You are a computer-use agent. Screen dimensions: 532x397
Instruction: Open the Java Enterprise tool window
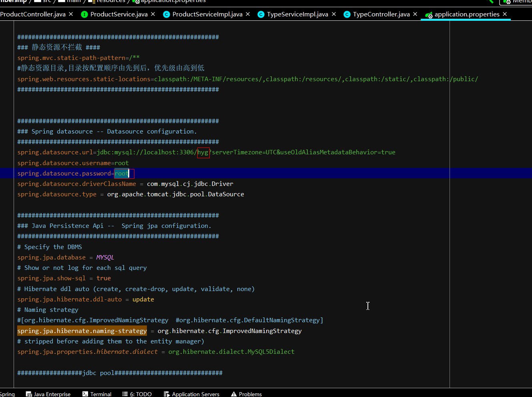(x=48, y=394)
